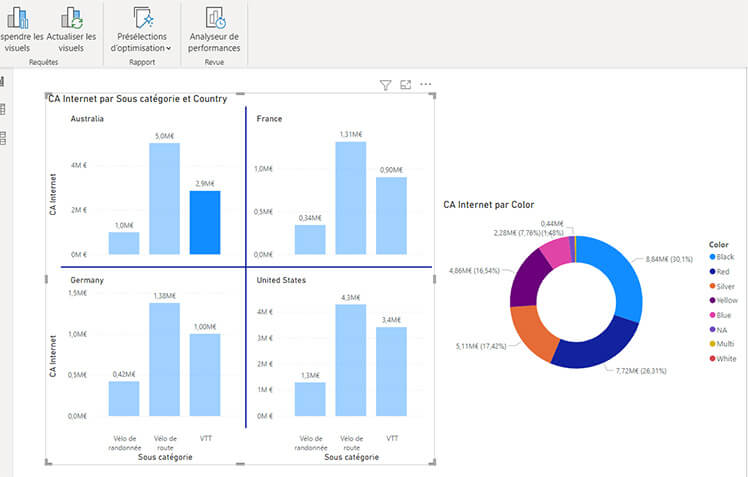Select Multi in the Color legend
748x477 pixels.
pos(722,343)
